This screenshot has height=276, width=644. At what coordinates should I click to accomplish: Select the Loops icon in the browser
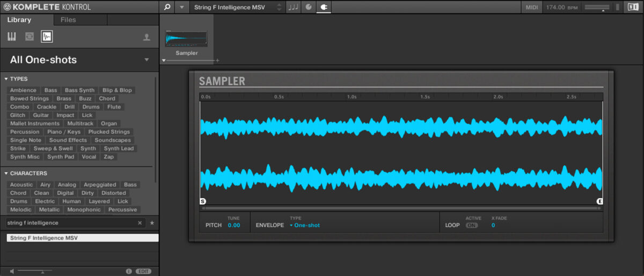[x=30, y=37]
